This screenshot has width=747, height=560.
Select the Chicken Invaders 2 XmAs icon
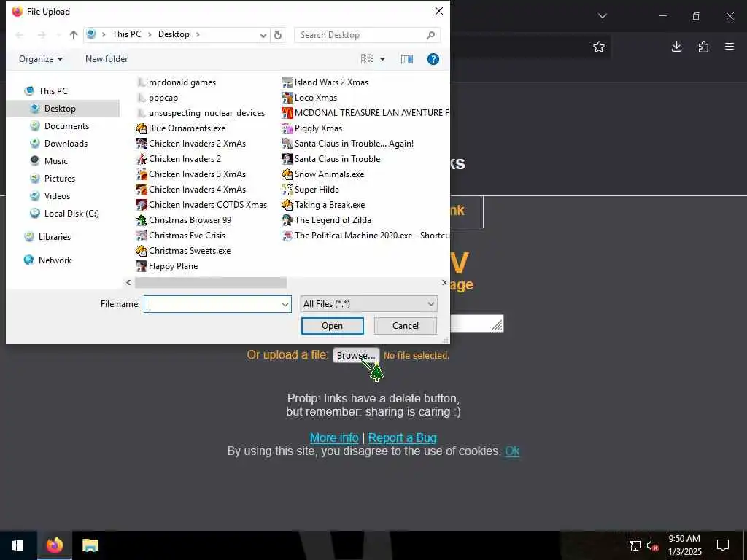(x=141, y=144)
